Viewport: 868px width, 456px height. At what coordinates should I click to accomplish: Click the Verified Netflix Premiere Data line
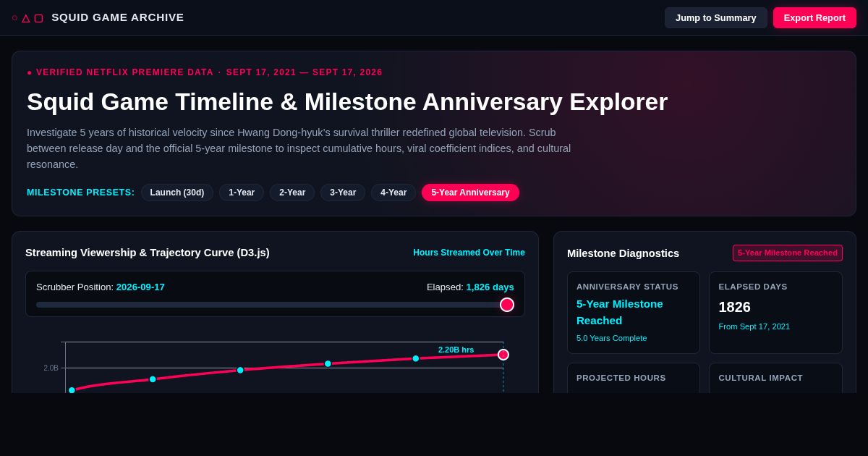point(205,72)
